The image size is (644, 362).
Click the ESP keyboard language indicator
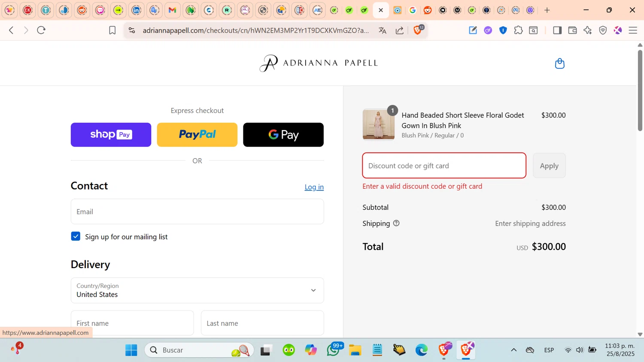[549, 350]
